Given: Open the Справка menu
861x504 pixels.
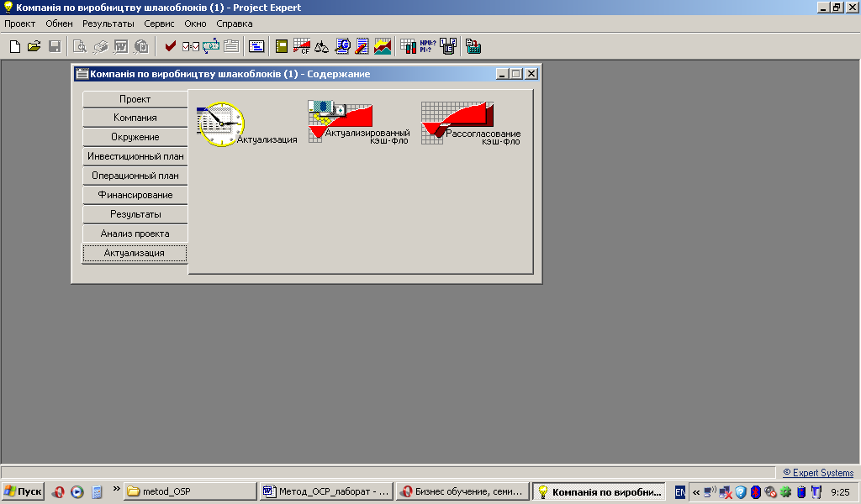Looking at the screenshot, I should pos(235,24).
